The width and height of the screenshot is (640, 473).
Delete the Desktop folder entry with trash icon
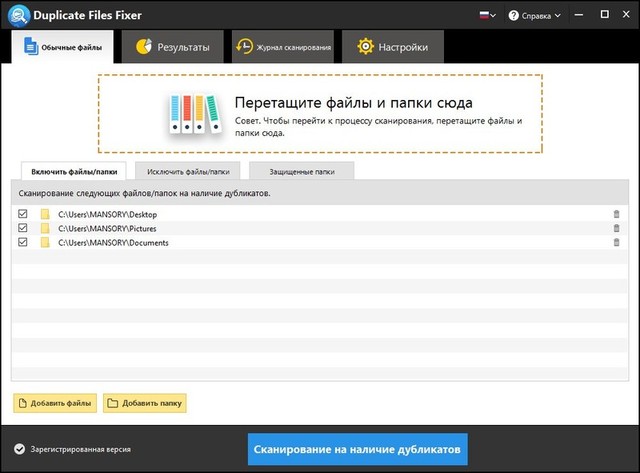click(616, 214)
